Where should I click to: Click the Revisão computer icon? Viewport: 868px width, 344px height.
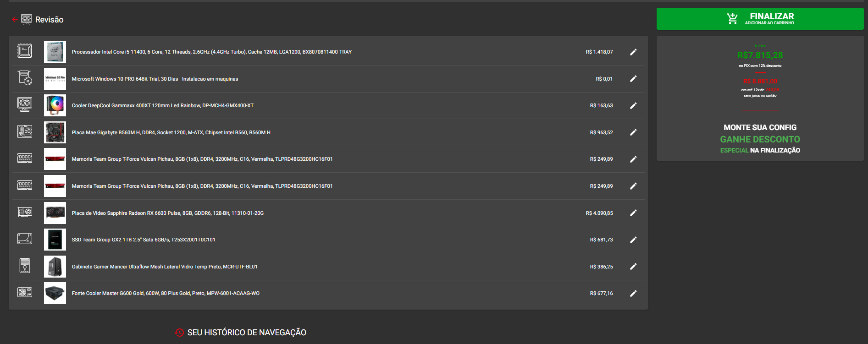[x=27, y=19]
